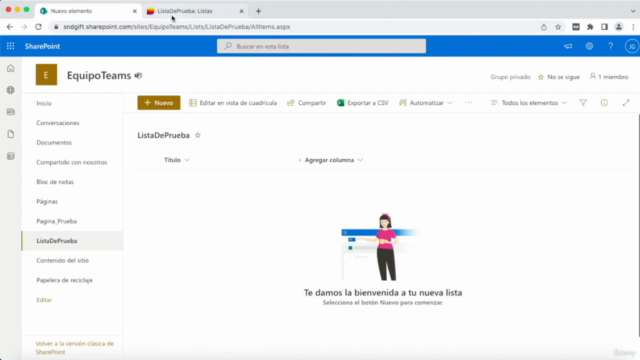Click the page vertical scrollbar
Screen dimensions: 640x360
click(638, 225)
